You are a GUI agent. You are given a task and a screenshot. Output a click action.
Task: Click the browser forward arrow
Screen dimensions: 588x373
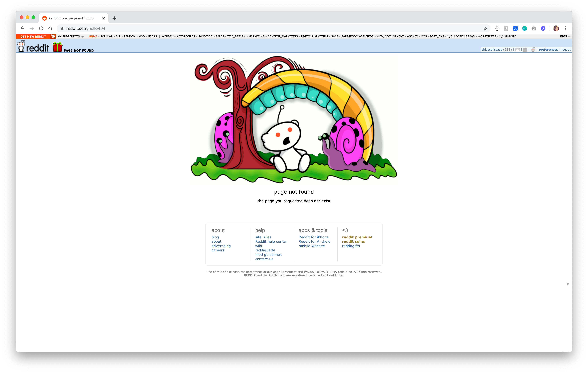[32, 28]
